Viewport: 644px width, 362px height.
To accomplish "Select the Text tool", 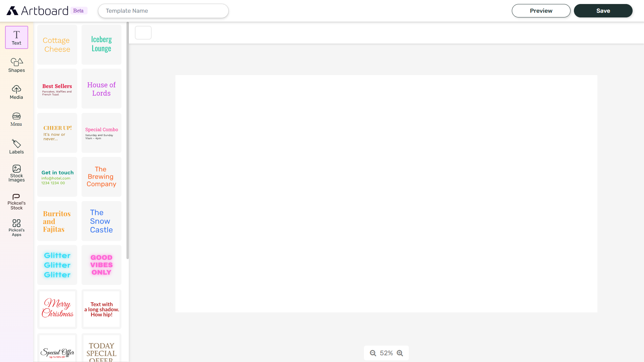I will (x=16, y=37).
